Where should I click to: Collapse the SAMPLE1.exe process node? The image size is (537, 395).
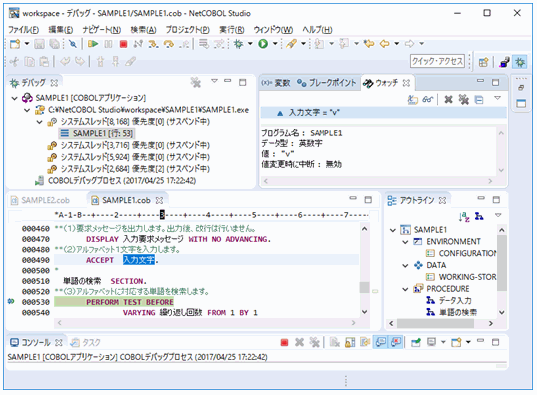coord(27,110)
